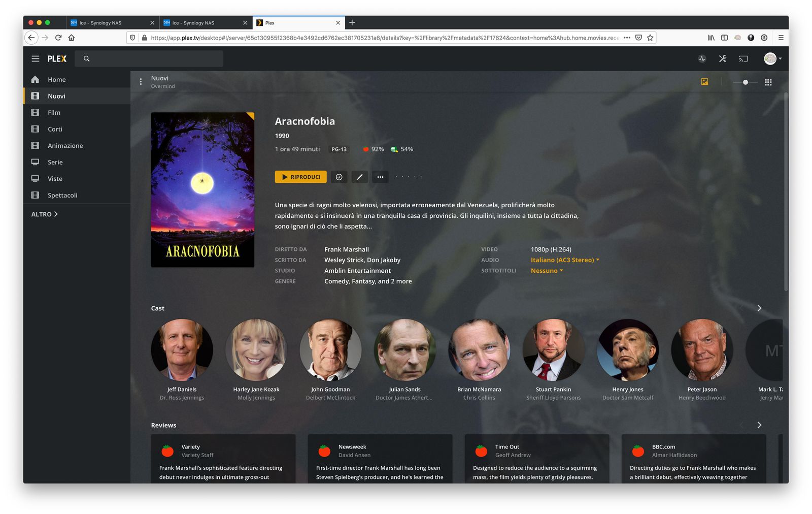Click the Jeff Daniels cast thumbnail
This screenshot has width=812, height=514.
(182, 350)
